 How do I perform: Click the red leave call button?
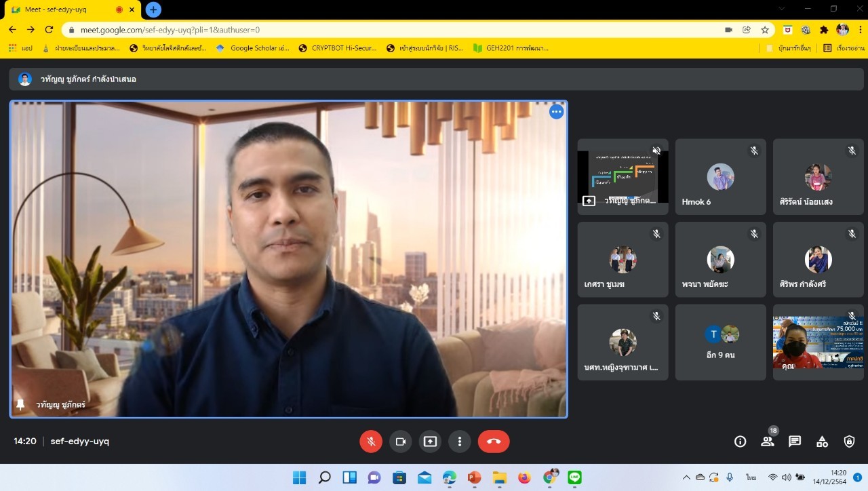494,441
